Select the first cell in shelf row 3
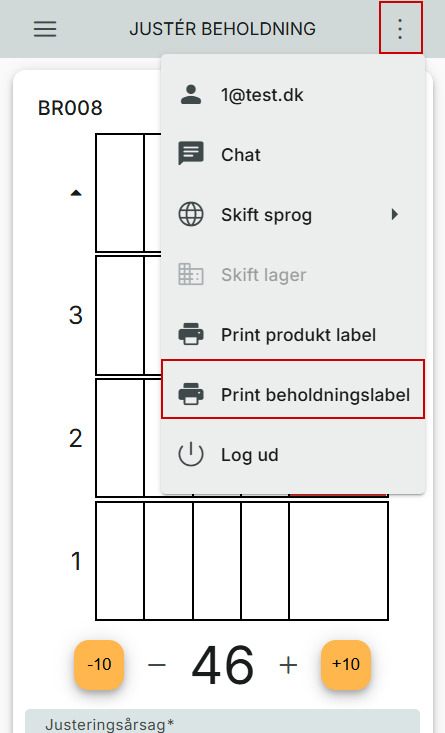445x733 pixels. [120, 316]
